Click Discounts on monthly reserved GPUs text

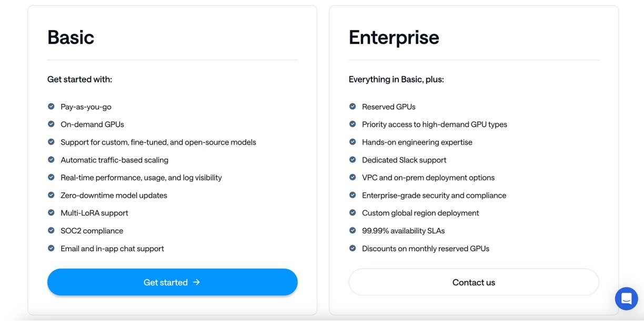pyautogui.click(x=425, y=248)
